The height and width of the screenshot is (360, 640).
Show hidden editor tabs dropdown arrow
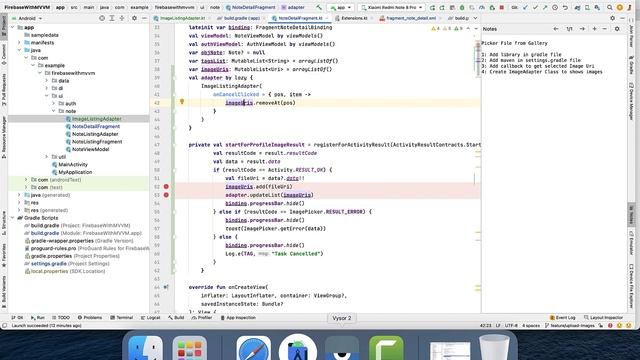[x=475, y=18]
